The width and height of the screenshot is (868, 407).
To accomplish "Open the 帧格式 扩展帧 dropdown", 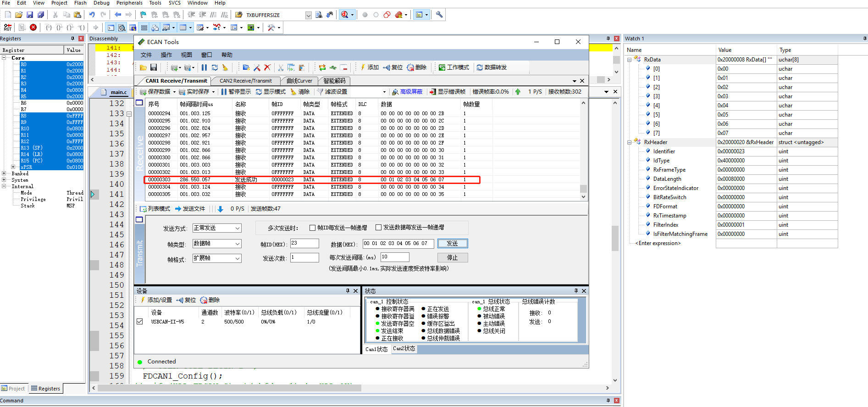I will click(x=238, y=258).
